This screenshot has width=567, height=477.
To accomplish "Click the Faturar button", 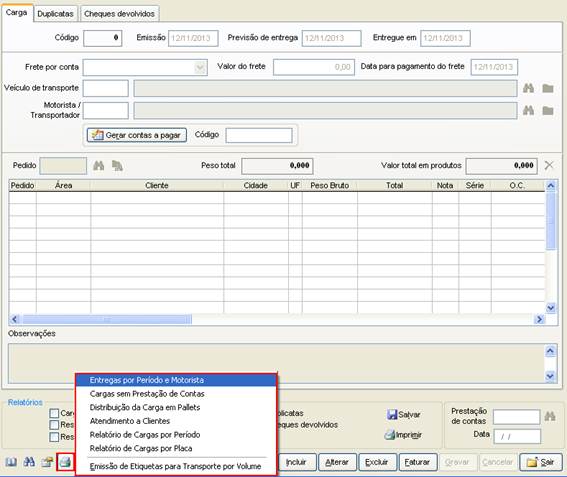I will click(417, 462).
